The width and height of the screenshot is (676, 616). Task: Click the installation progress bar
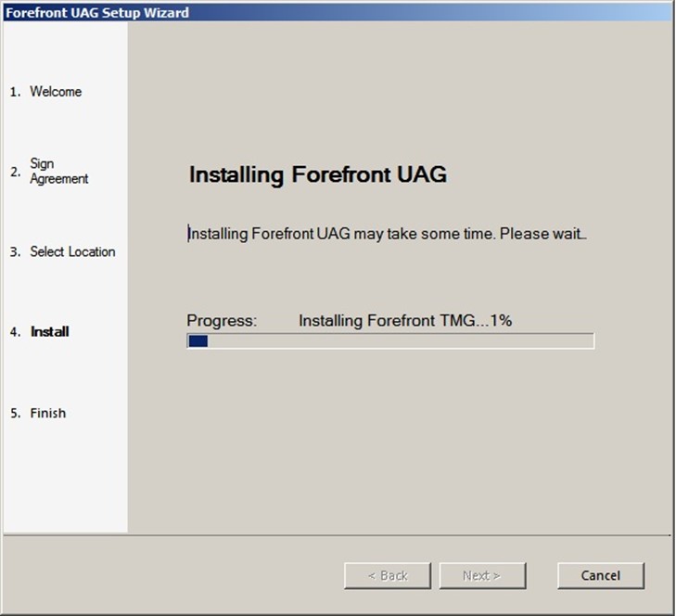[x=390, y=340]
